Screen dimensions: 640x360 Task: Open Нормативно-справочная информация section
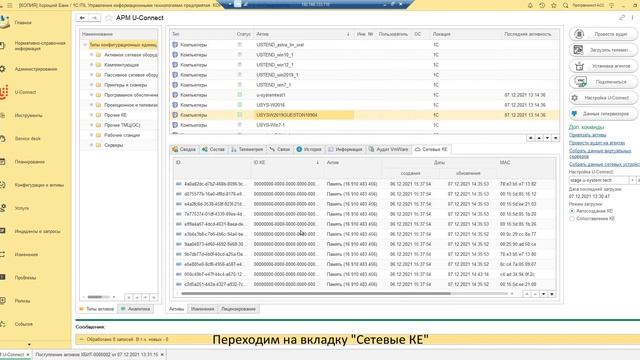(x=40, y=46)
